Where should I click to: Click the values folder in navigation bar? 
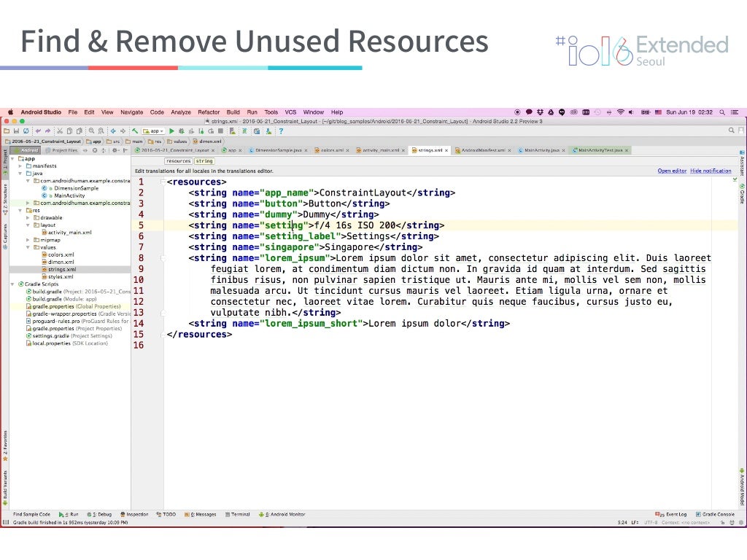[x=177, y=141]
